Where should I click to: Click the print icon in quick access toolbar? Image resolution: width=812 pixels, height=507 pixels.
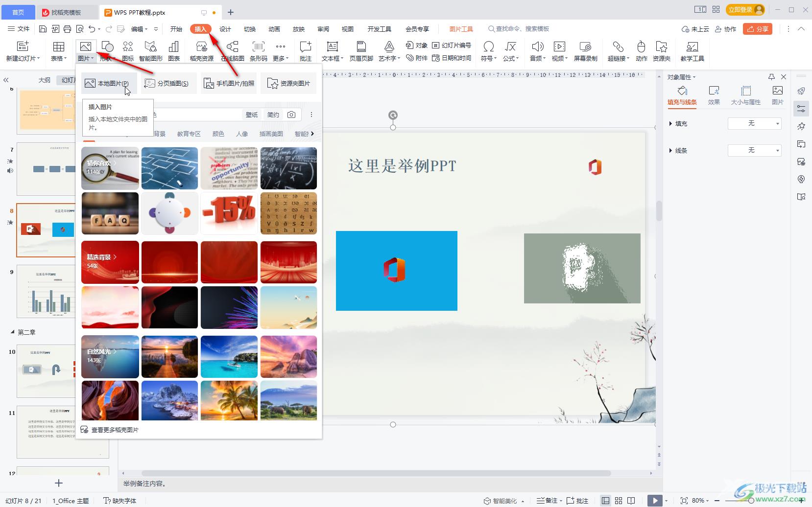coord(68,29)
